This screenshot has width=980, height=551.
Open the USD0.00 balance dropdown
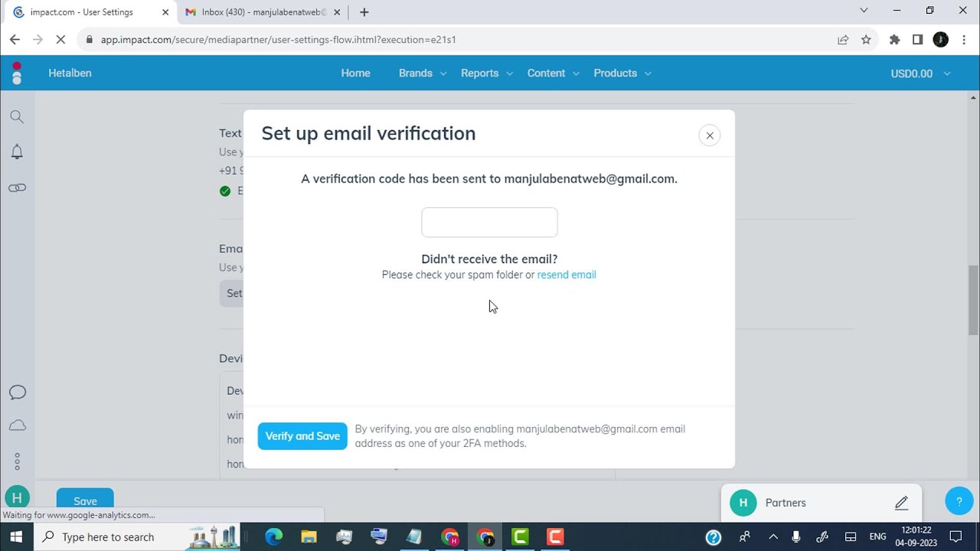point(920,73)
